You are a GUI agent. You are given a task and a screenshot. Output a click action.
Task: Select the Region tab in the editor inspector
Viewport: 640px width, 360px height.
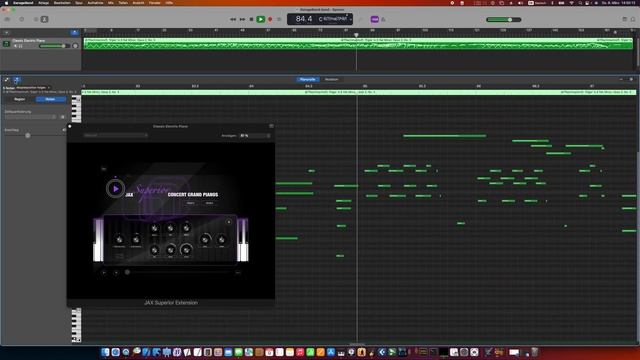pos(20,99)
